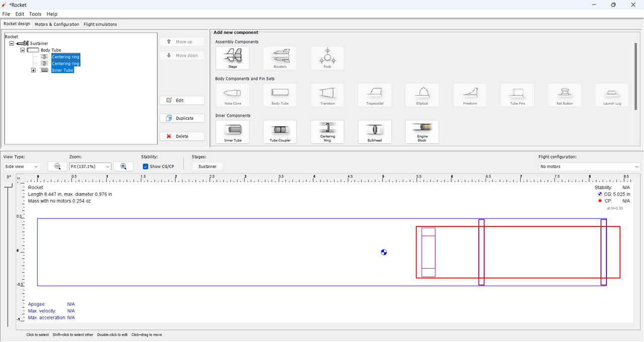Screen dimensions: 644x342
Task: Click the zoom out magnifier icon
Action: pyautogui.click(x=57, y=166)
